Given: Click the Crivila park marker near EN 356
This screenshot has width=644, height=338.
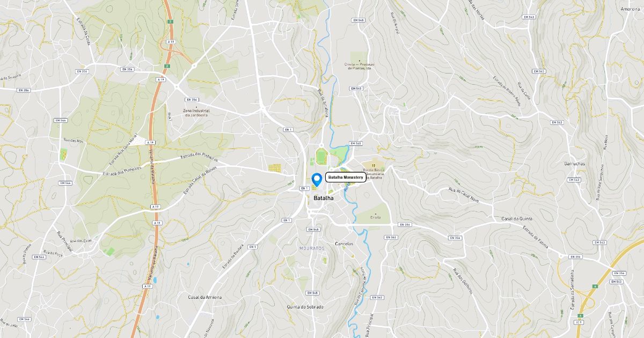Looking at the screenshot, I should click(x=375, y=214).
